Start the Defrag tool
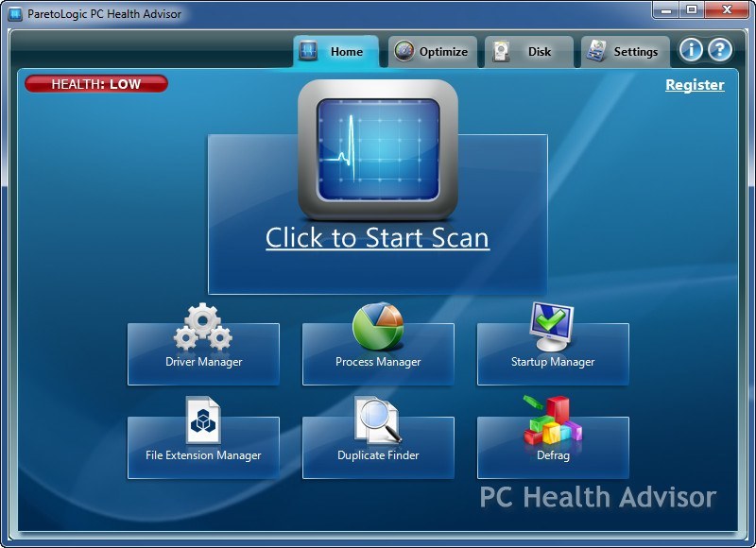756x548 pixels. pyautogui.click(x=554, y=447)
